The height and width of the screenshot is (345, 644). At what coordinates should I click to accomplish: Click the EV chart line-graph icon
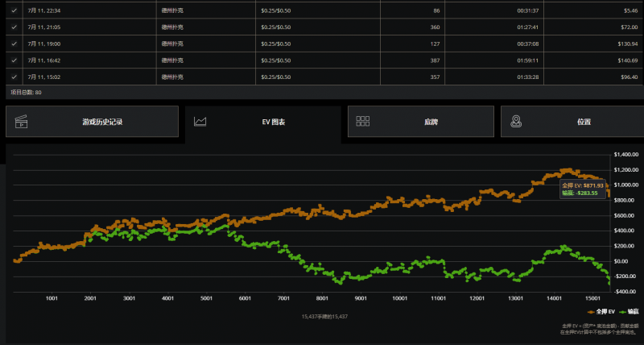[200, 122]
